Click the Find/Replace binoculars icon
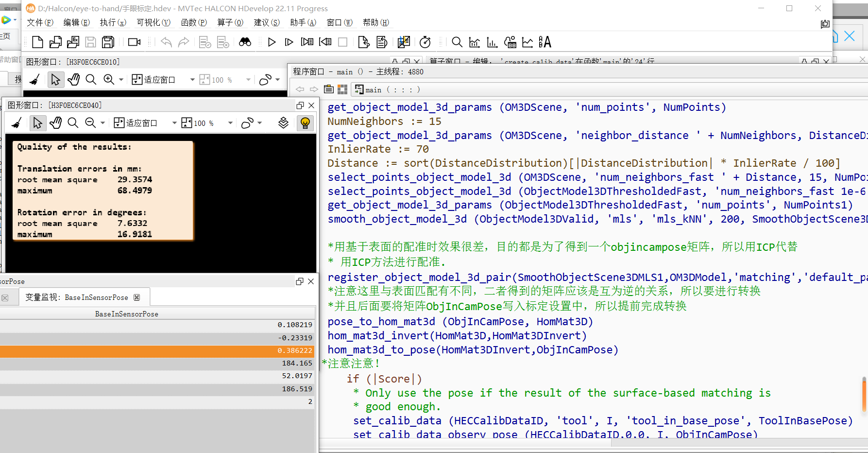Viewport: 868px width, 453px height. tap(245, 42)
